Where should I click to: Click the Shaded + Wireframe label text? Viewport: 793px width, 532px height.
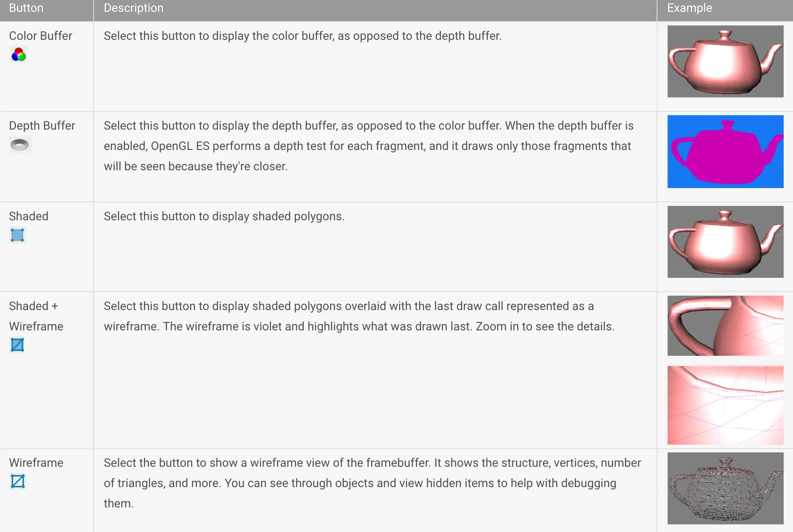(x=36, y=316)
